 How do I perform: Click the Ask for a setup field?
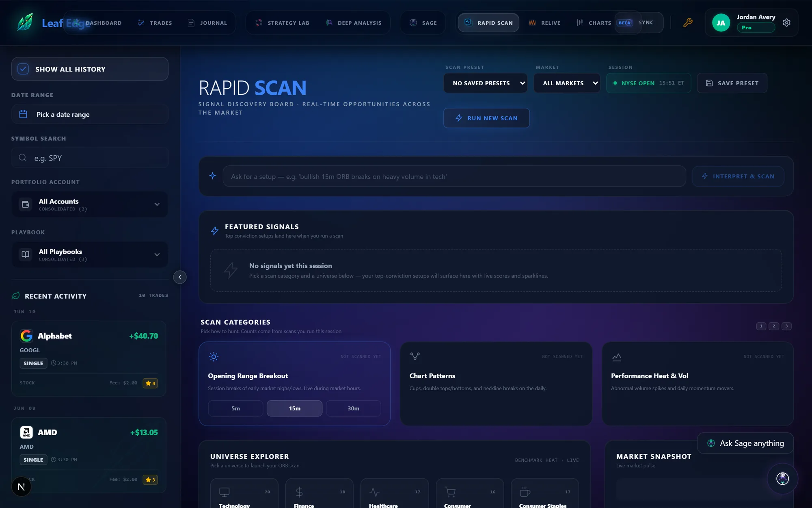pyautogui.click(x=454, y=176)
